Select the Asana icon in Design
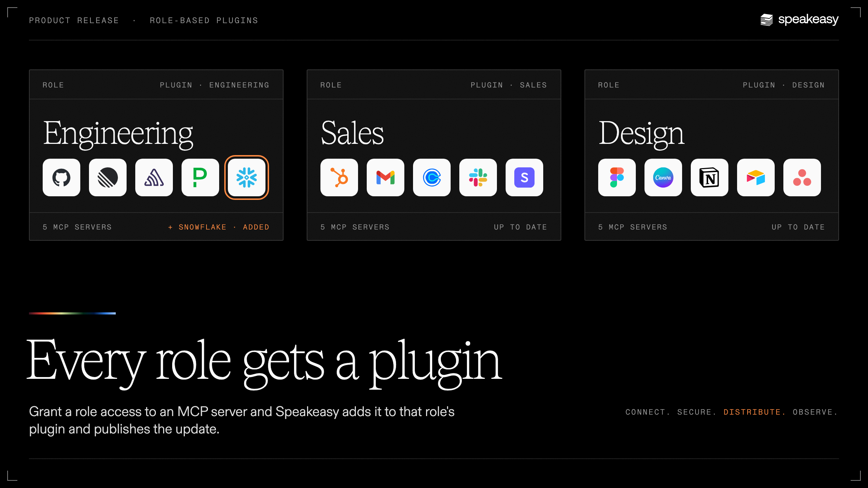868x488 pixels. tap(802, 177)
